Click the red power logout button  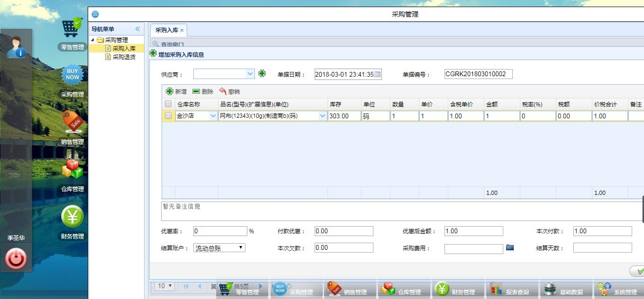(16, 259)
